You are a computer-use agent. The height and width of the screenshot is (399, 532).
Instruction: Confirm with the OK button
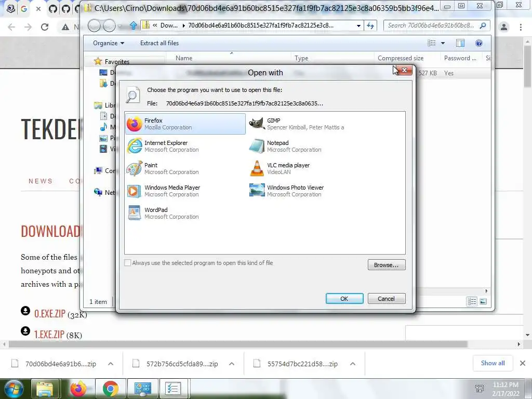click(x=344, y=299)
